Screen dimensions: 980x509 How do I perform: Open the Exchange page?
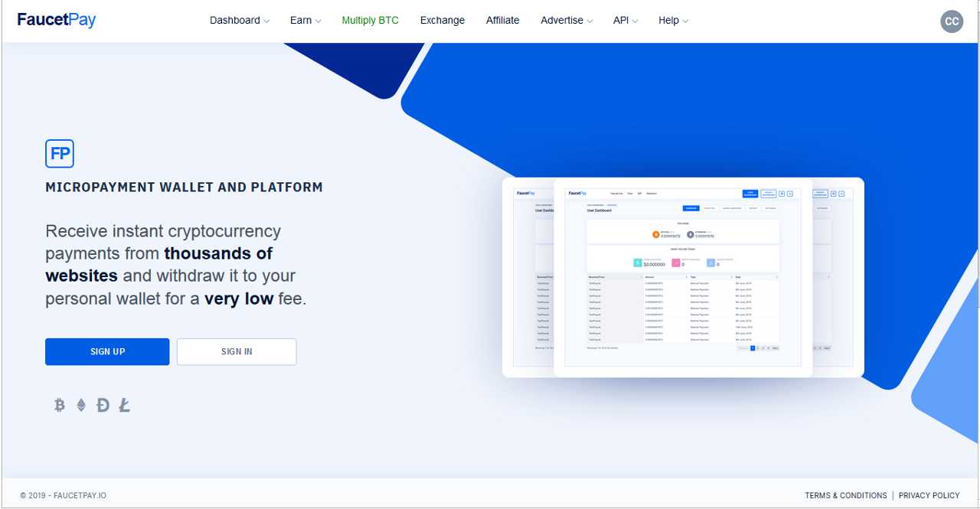click(442, 21)
